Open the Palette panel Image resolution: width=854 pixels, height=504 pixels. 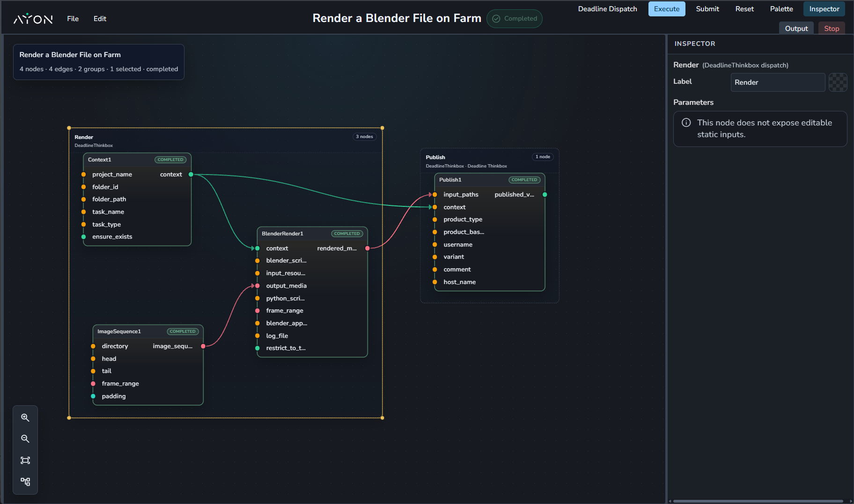pos(781,9)
